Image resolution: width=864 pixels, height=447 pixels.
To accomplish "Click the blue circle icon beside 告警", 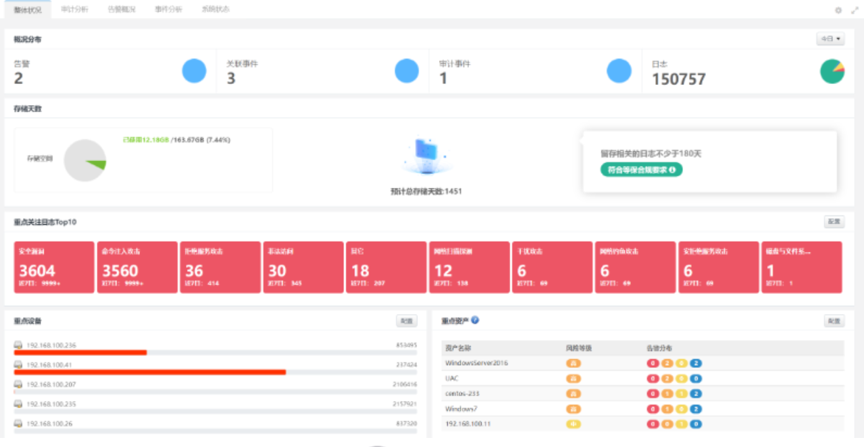I will pos(194,71).
